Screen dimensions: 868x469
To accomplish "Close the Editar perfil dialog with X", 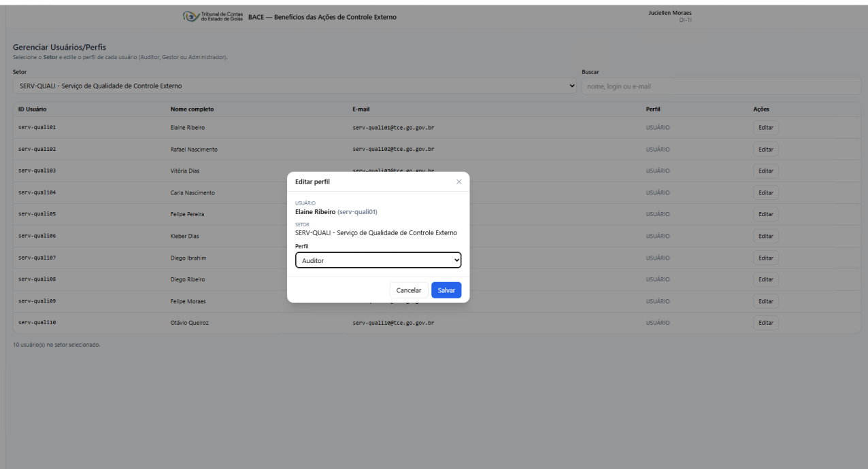I will 458,181.
